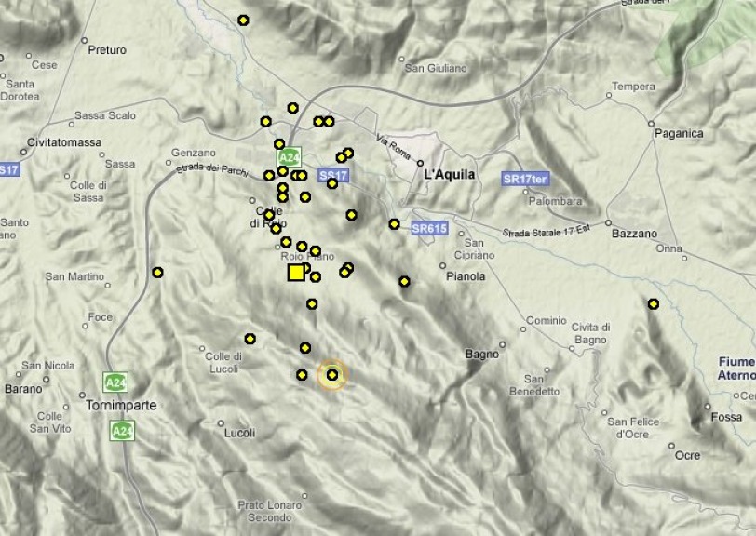The height and width of the screenshot is (536, 756).
Task: Select the Sassa Scalo label
Action: 105,115
